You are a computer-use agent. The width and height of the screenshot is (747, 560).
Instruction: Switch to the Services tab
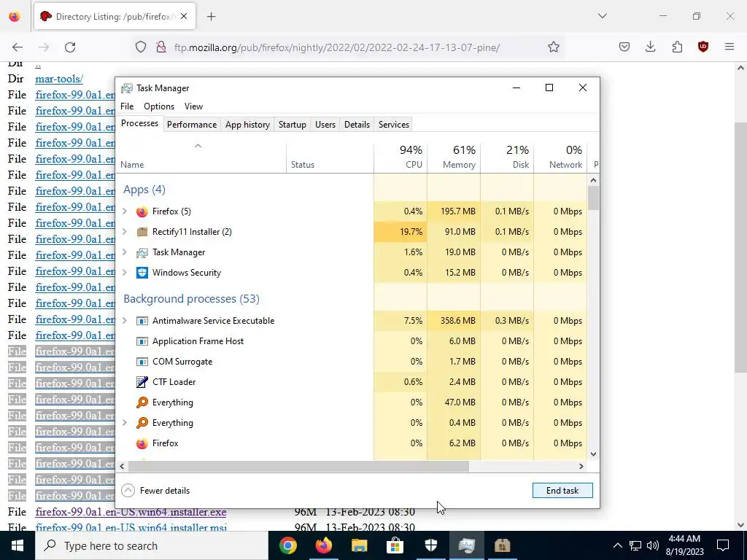point(393,124)
